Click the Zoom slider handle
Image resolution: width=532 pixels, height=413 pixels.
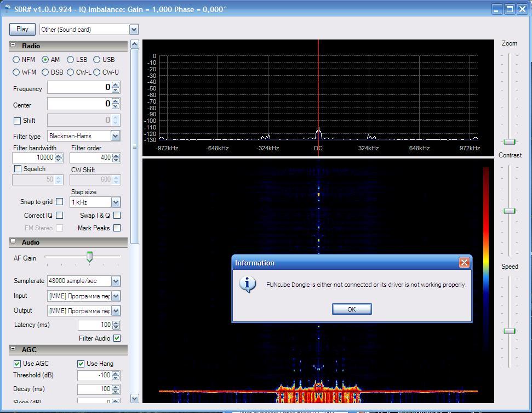click(x=510, y=142)
